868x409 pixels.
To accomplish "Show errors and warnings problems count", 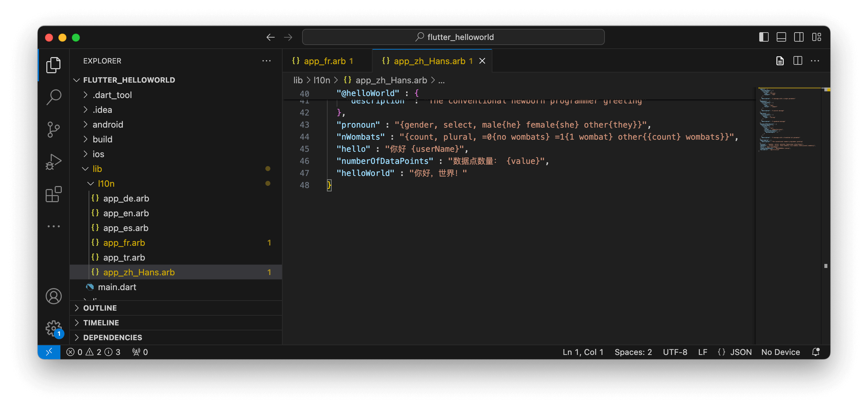I will [x=93, y=352].
